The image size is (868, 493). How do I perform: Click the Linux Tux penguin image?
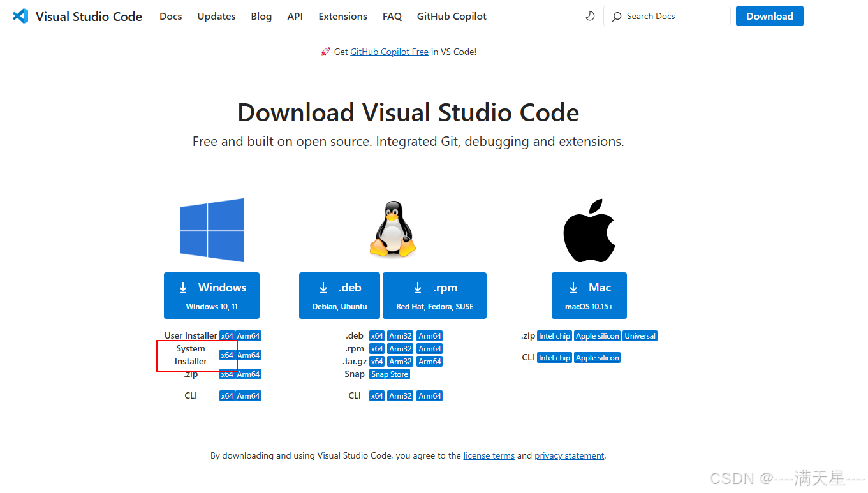point(392,229)
